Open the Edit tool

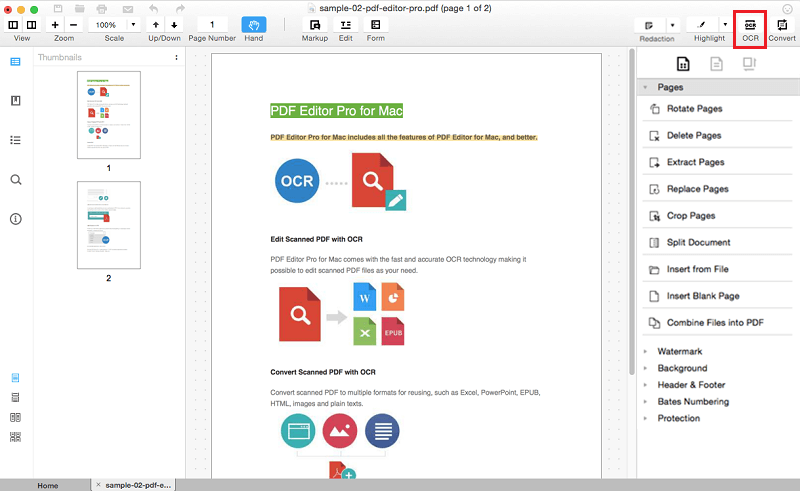345,24
